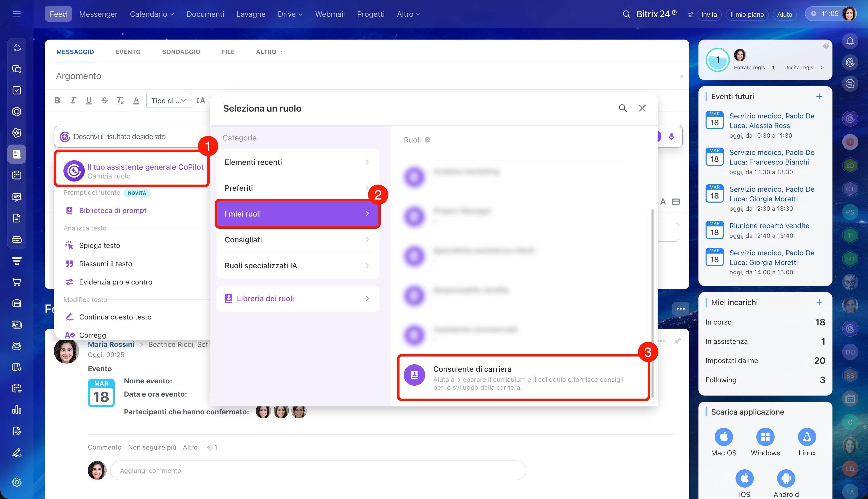
Task: Open Messenger from top navigation
Action: click(98, 14)
